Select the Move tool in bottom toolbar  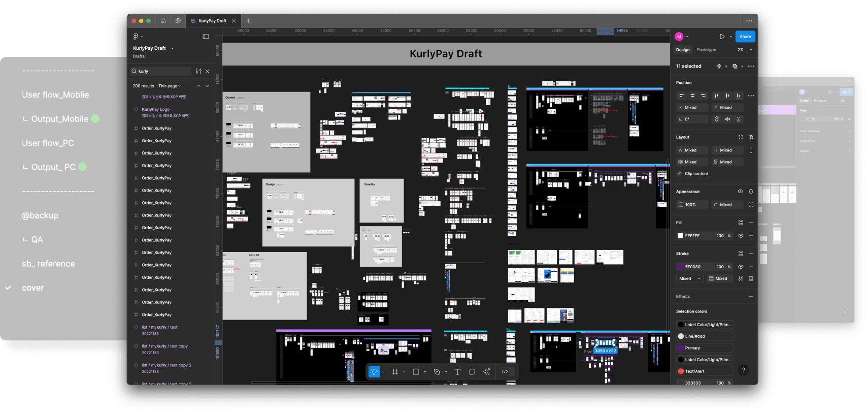374,372
